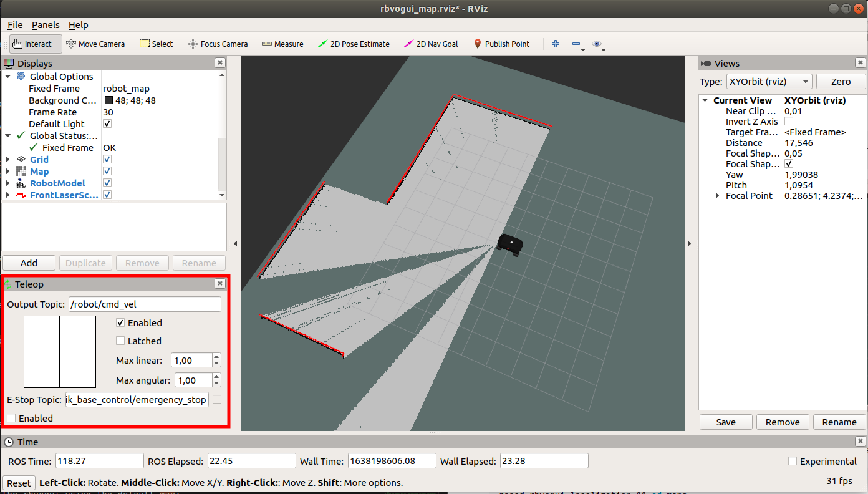
Task: Close the Views panel
Action: (x=861, y=62)
